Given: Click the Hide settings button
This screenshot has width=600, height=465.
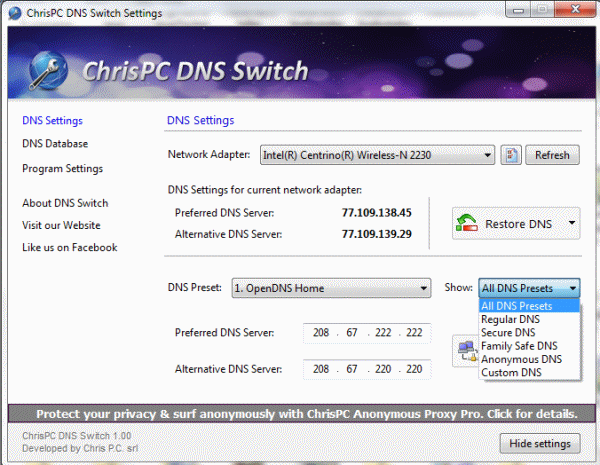Looking at the screenshot, I should click(540, 444).
